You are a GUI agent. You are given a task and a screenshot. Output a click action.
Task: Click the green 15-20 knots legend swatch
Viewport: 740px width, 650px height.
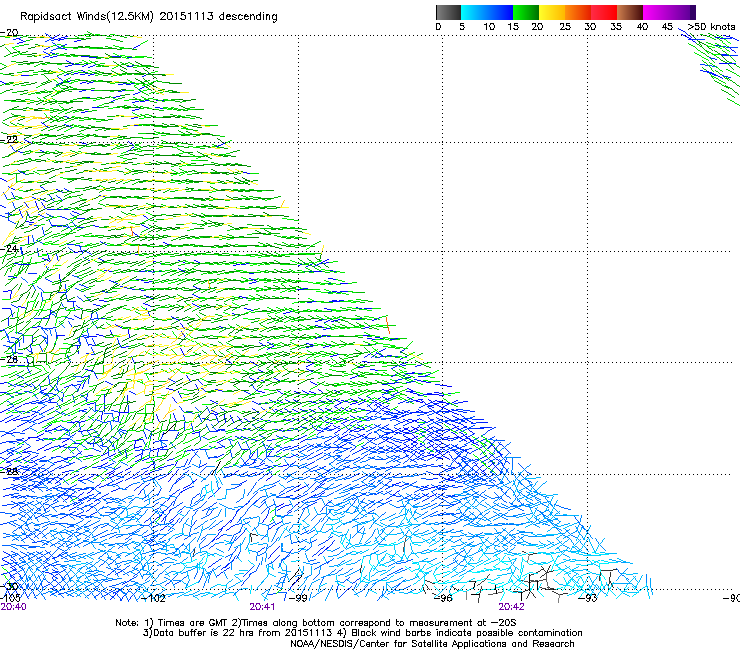point(526,12)
